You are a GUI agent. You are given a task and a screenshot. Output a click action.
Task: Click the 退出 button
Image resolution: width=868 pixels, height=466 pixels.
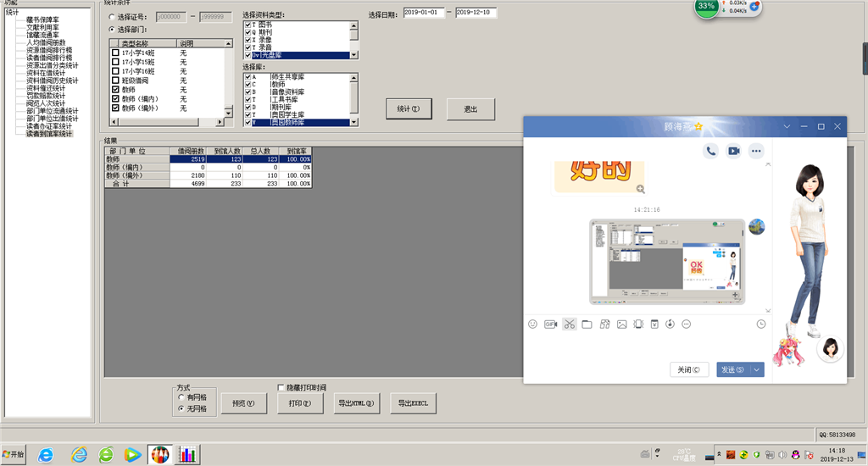(470, 109)
